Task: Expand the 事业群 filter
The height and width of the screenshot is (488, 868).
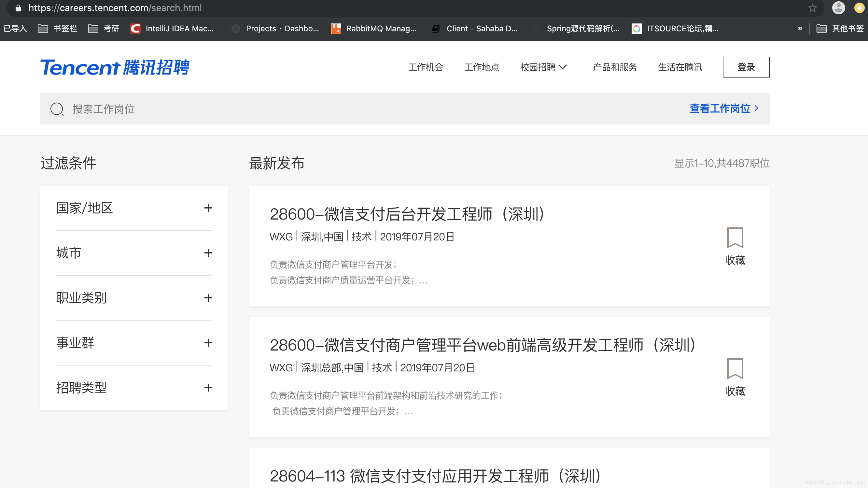Action: pyautogui.click(x=134, y=343)
